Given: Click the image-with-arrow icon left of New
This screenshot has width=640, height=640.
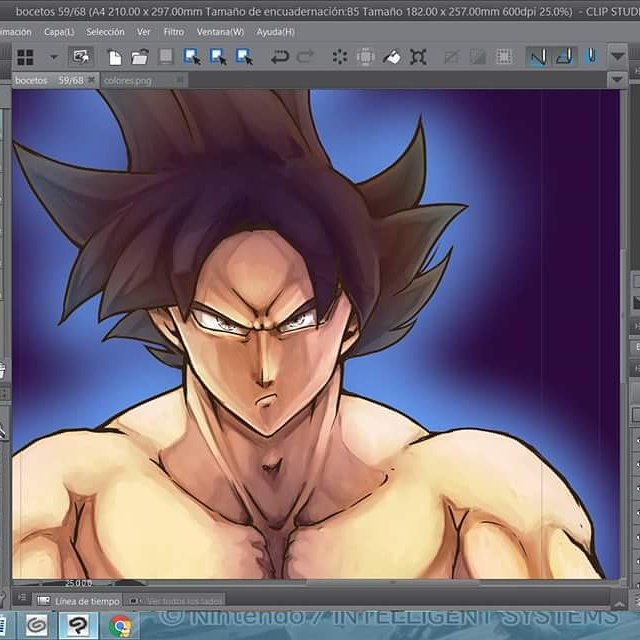Looking at the screenshot, I should click(81, 56).
